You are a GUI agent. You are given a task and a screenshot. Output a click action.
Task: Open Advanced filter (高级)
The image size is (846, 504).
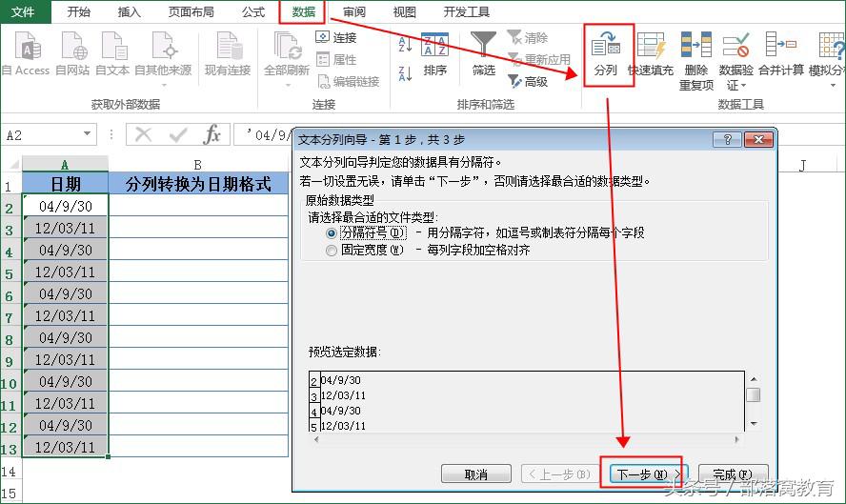pyautogui.click(x=528, y=82)
